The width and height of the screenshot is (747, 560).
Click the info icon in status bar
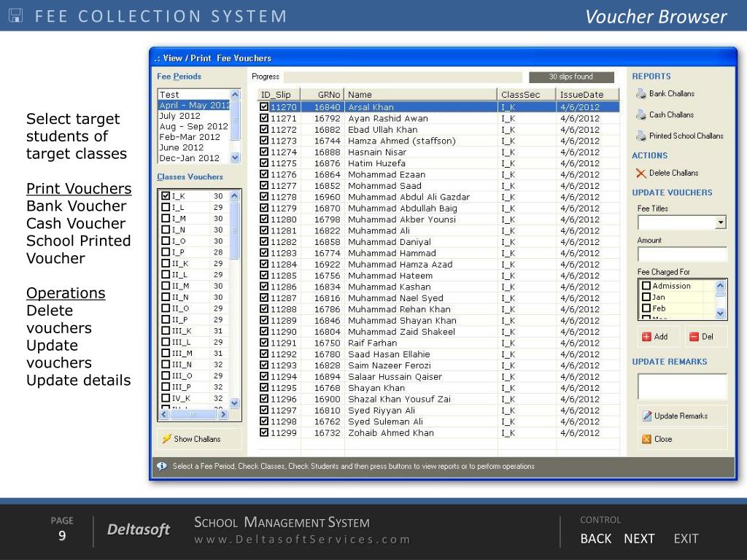tap(161, 466)
